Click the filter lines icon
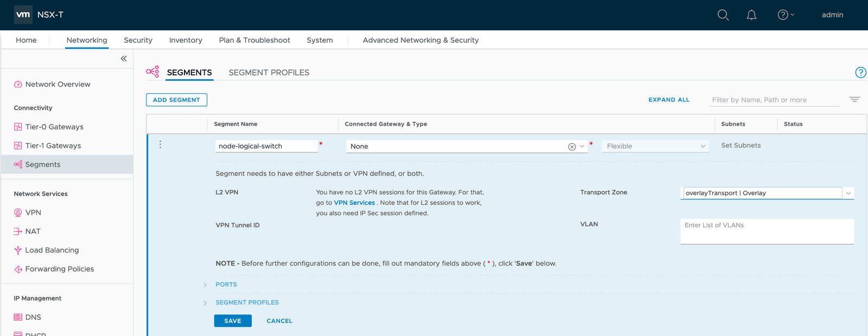Viewport: 868px width, 336px height. pyautogui.click(x=854, y=100)
